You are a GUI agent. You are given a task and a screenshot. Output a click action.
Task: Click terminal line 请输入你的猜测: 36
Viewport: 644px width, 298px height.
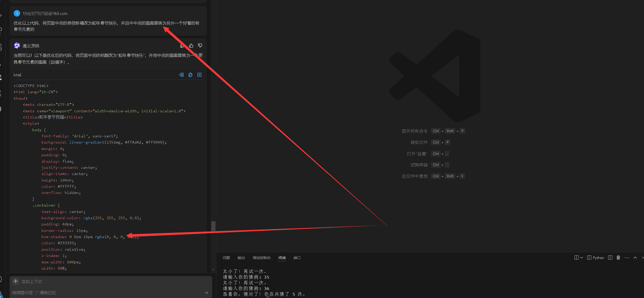[x=246, y=288]
